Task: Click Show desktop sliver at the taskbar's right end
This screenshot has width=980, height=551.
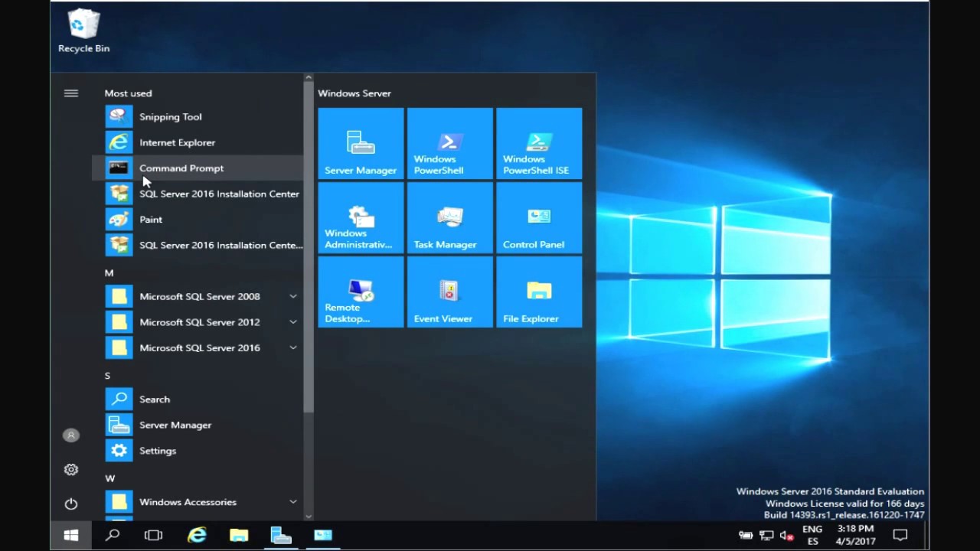Action: 927,535
